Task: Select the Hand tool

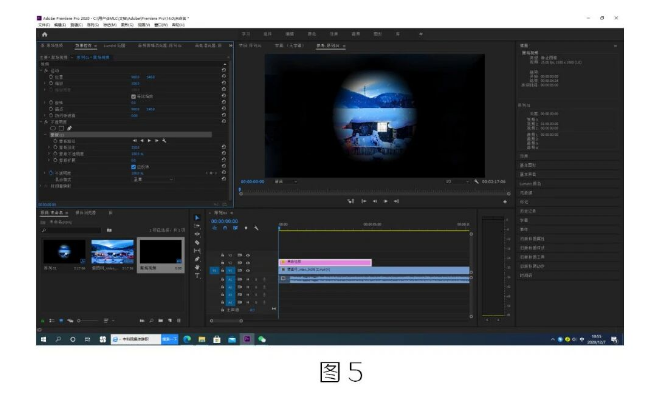Action: pyautogui.click(x=197, y=267)
